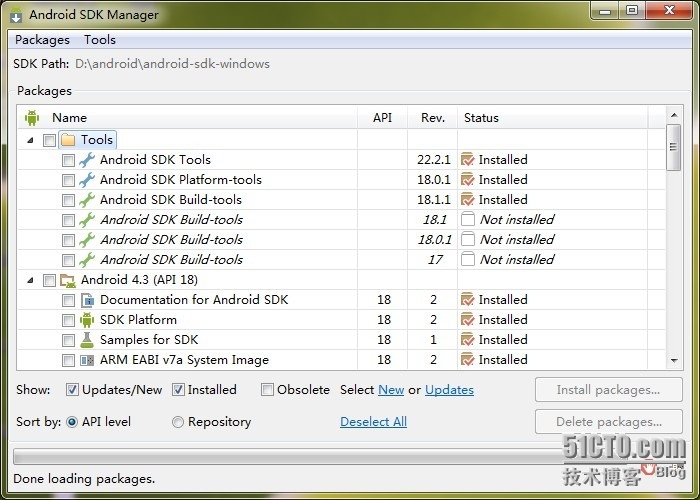Check the Android SDK Platform-tools checkbox
The height and width of the screenshot is (500, 700).
(68, 180)
